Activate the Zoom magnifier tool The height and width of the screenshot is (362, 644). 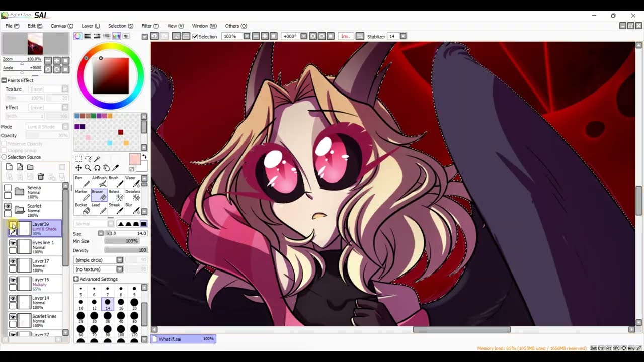point(88,168)
